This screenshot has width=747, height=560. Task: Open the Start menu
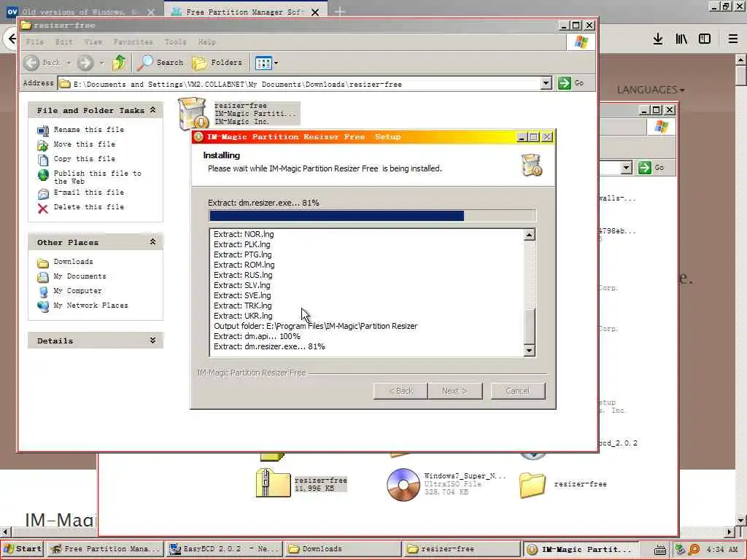[23, 549]
